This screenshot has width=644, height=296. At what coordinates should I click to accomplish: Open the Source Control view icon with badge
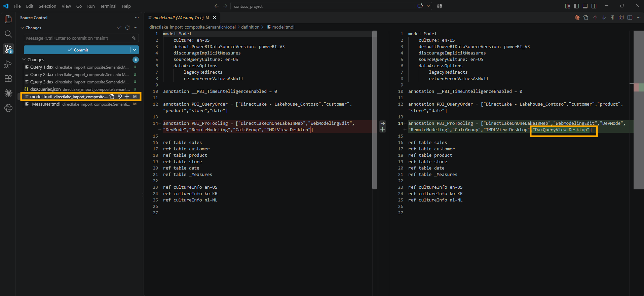coord(8,49)
